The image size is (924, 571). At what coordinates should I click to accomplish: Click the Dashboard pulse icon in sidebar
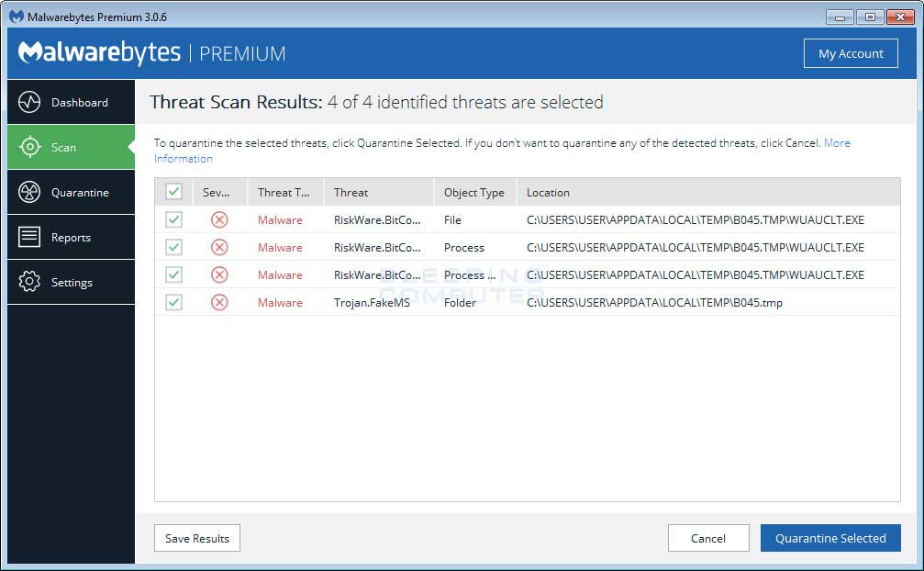coord(28,102)
